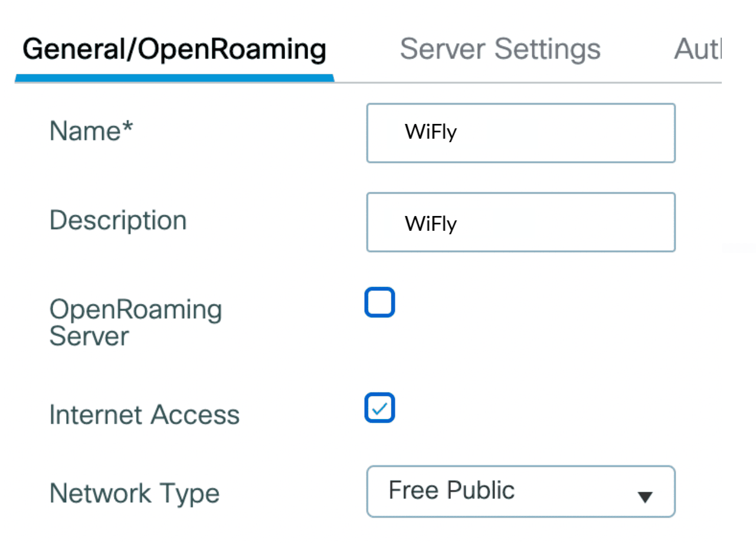This screenshot has height=543, width=756.
Task: Click the Name* field label
Action: pos(91,131)
